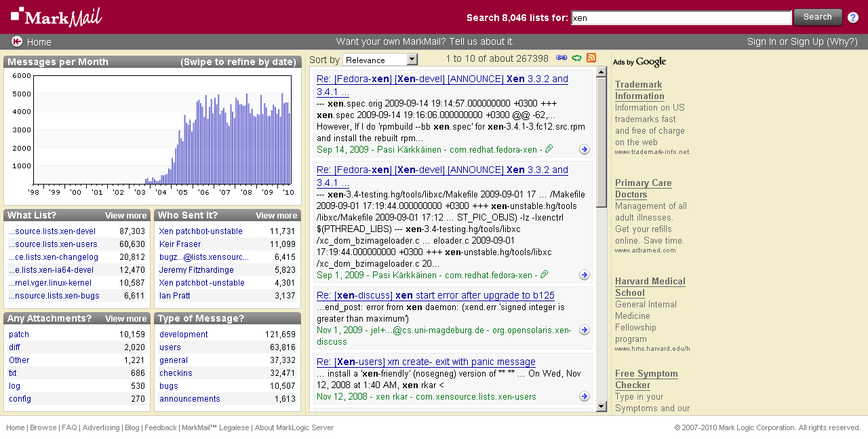Open Primary Care Doctors ad
The width and height of the screenshot is (868, 439).
click(644, 189)
